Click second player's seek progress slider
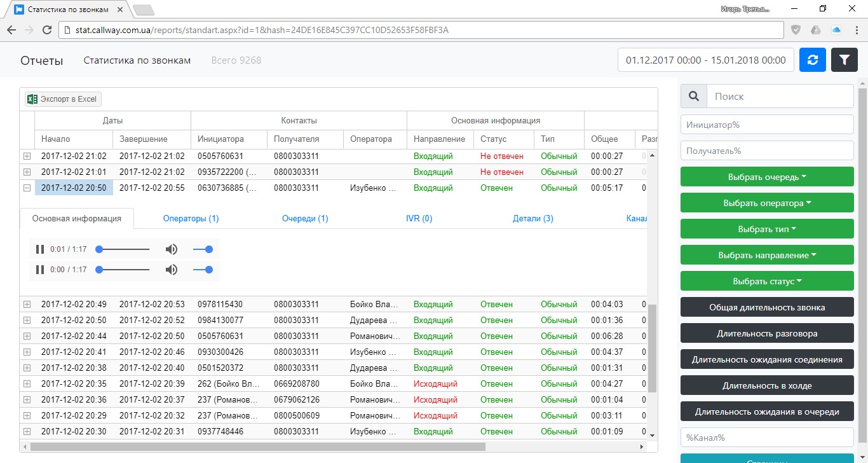 124,270
